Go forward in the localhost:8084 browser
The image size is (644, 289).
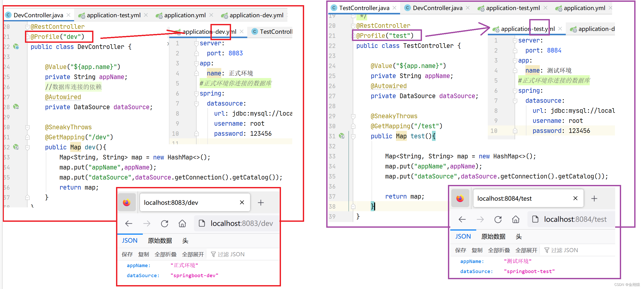tap(480, 219)
